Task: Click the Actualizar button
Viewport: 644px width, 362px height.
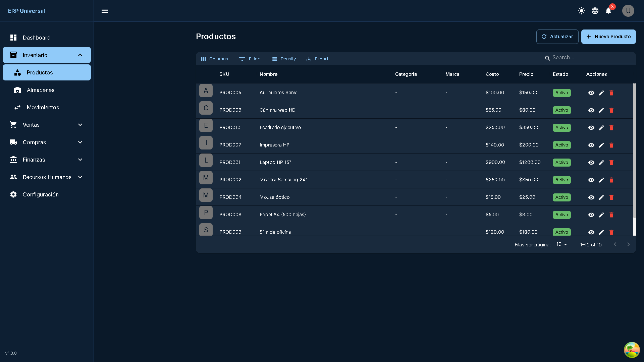Action: click(x=557, y=37)
